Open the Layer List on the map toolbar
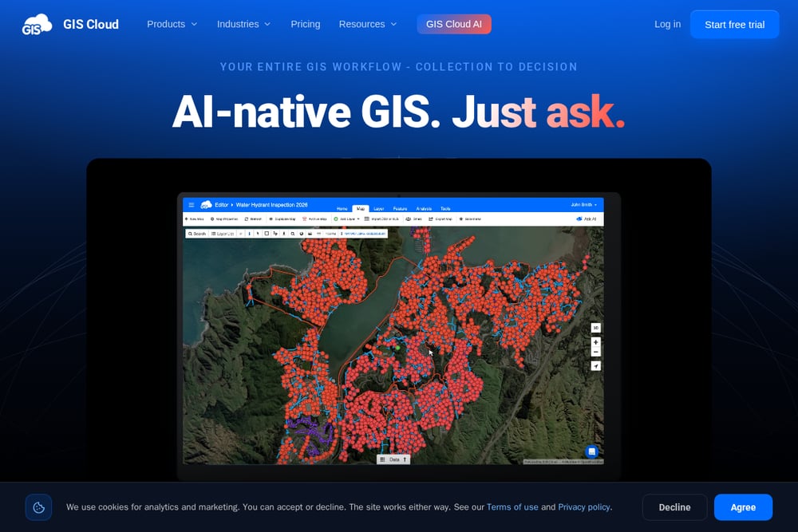 tap(223, 234)
